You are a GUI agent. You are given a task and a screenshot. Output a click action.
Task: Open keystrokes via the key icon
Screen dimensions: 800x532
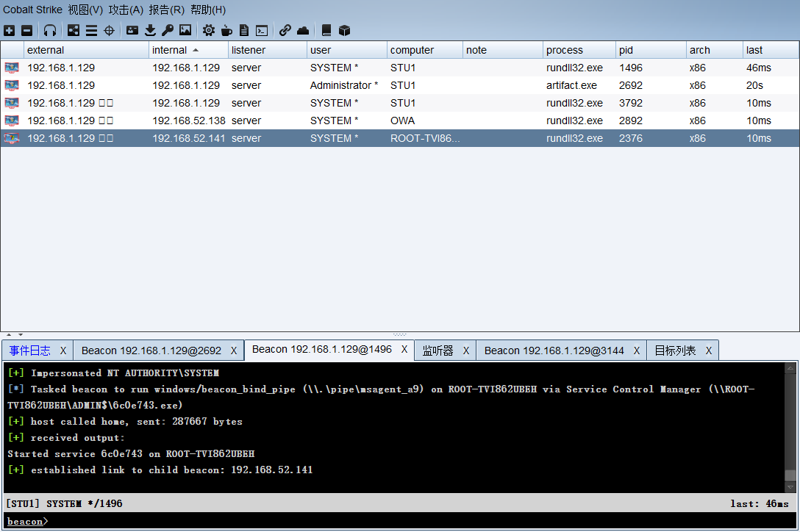[168, 31]
